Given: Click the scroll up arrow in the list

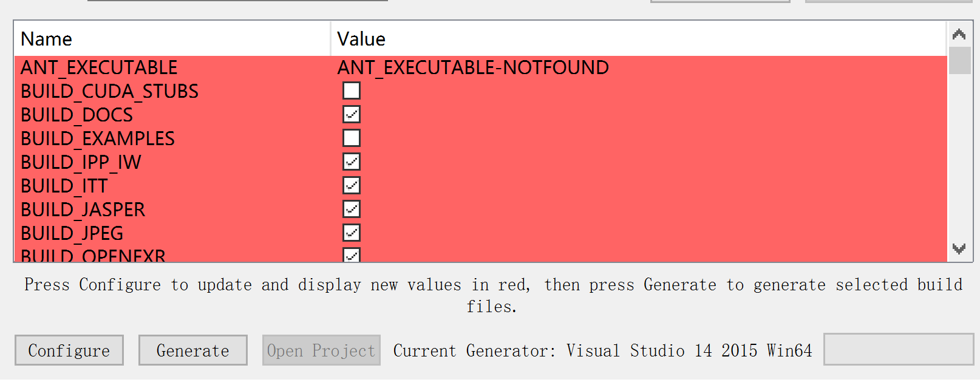Looking at the screenshot, I should (959, 35).
